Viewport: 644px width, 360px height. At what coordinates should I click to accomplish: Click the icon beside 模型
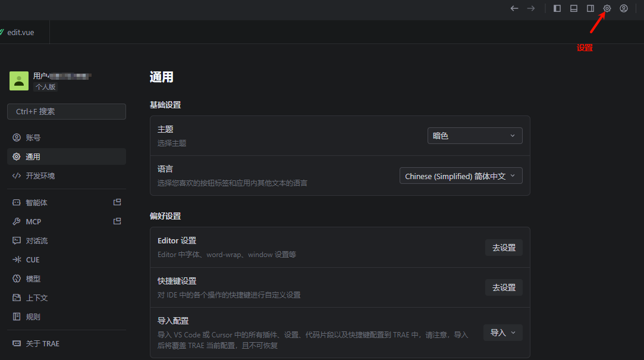[17, 278]
